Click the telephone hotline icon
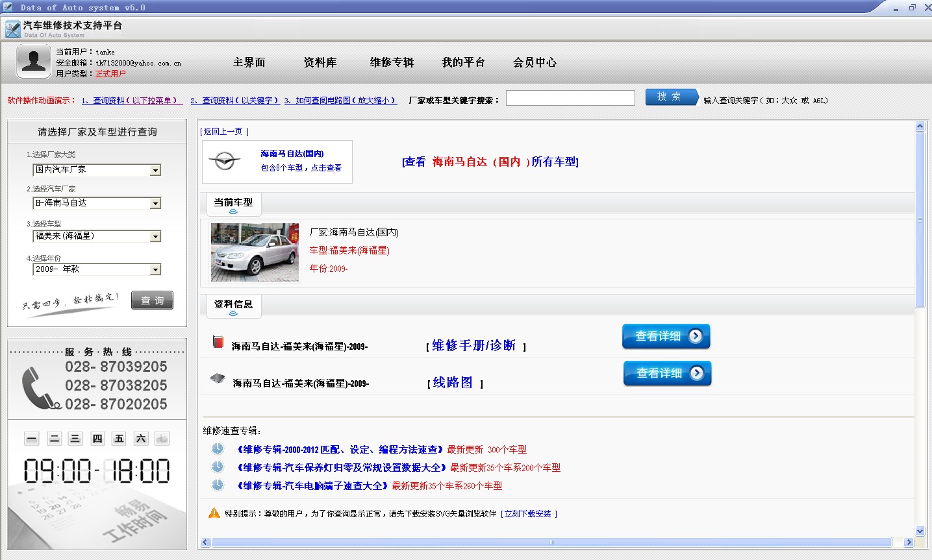This screenshot has height=560, width=932. click(40, 388)
